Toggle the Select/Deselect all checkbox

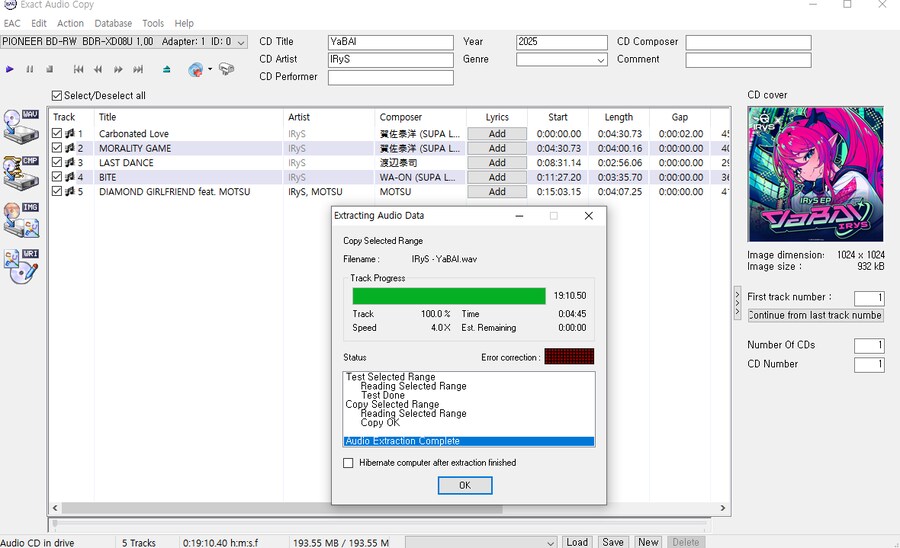point(57,95)
